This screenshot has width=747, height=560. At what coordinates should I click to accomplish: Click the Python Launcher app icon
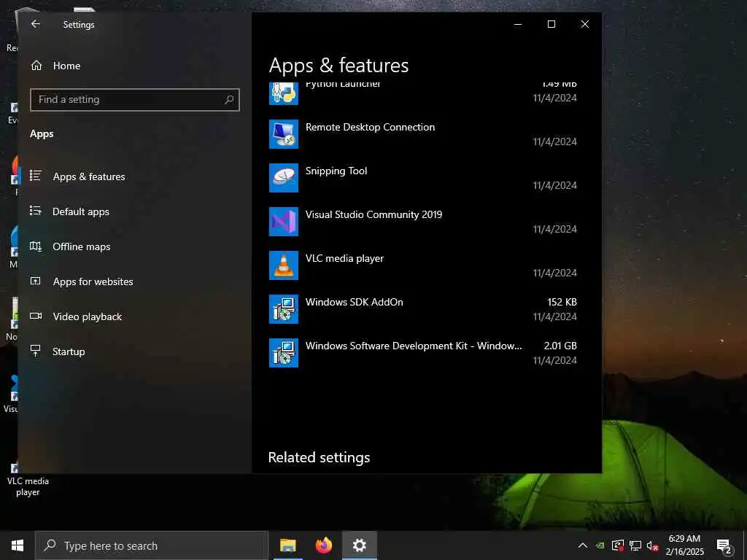(284, 93)
